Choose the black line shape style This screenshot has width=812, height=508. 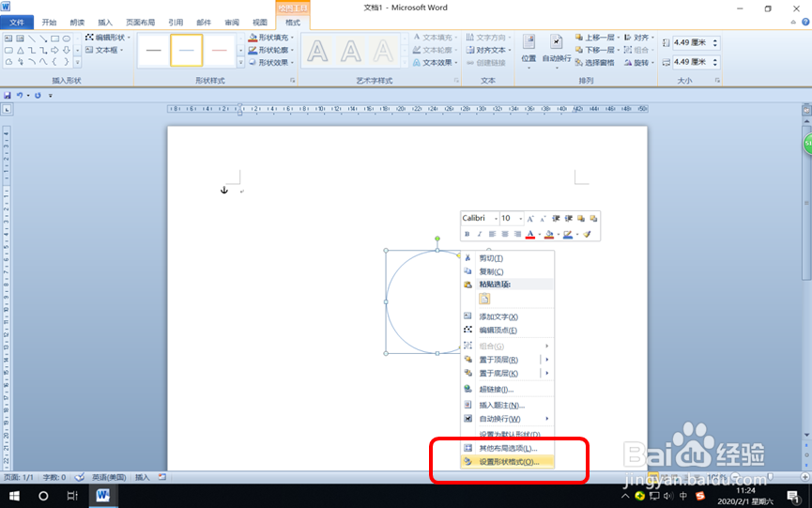(x=153, y=50)
